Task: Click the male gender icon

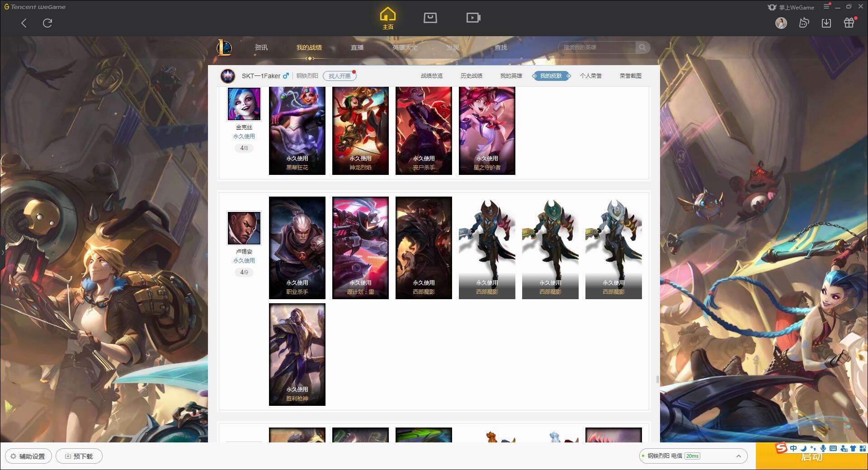Action: [286, 76]
